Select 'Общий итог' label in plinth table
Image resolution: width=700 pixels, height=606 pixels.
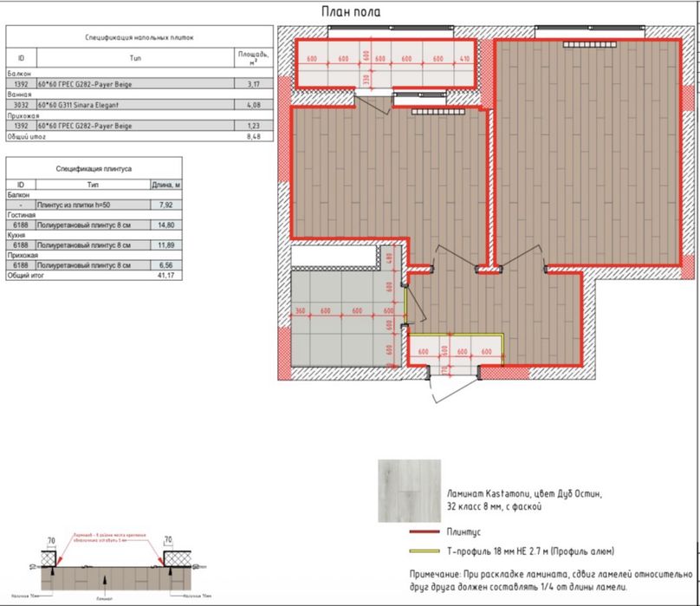point(25,276)
